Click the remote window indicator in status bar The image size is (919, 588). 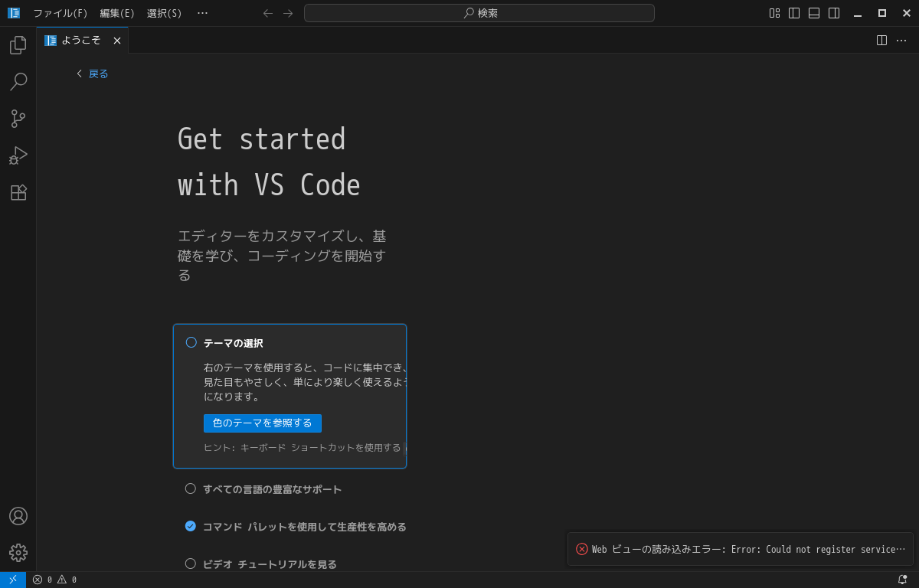point(13,580)
